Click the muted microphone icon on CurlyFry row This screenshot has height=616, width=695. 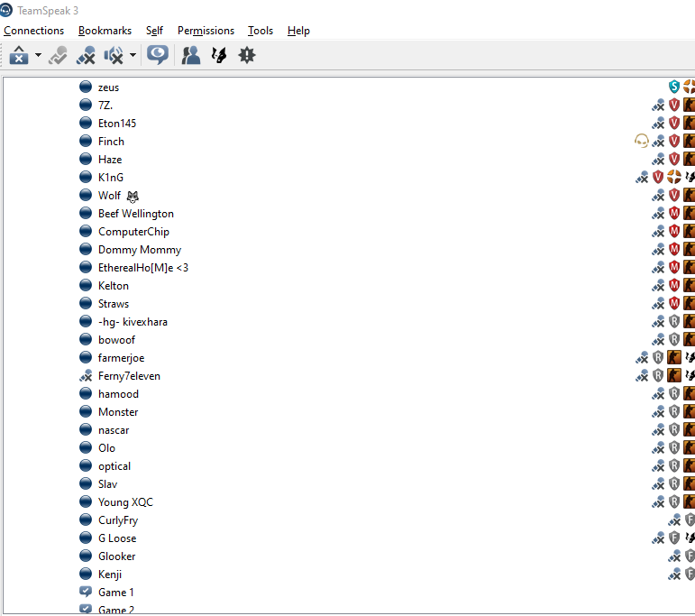[674, 519]
